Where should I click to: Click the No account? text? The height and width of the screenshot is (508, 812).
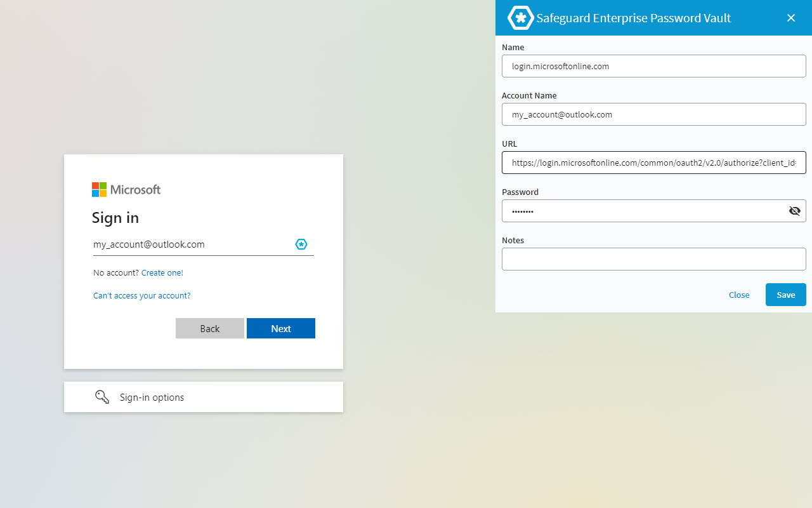[116, 272]
